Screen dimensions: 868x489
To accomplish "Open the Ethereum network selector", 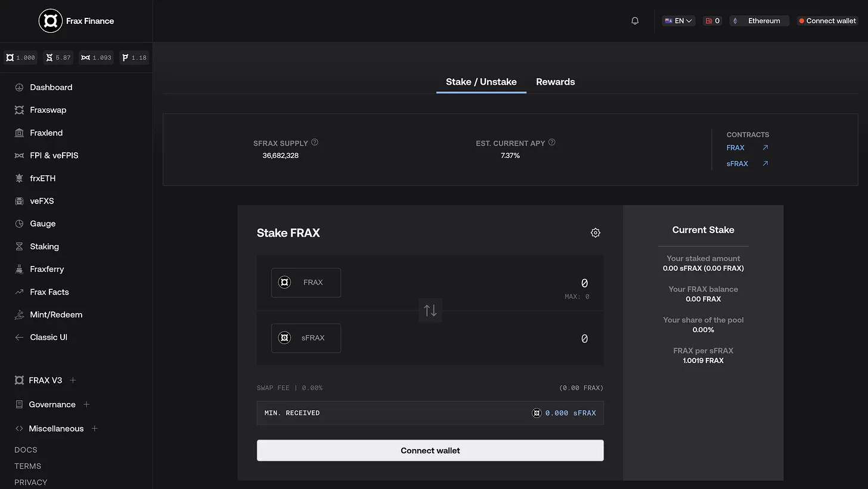I will click(759, 21).
